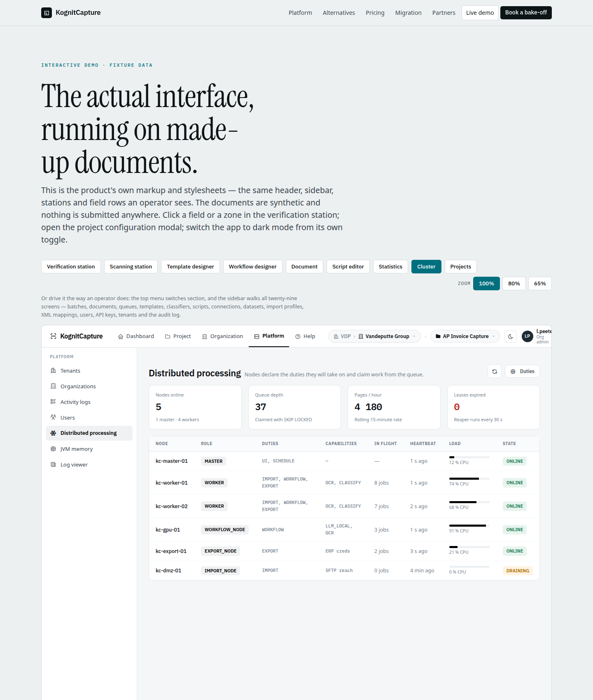
Task: Click the JVM memory sidebar icon
Action: point(53,449)
